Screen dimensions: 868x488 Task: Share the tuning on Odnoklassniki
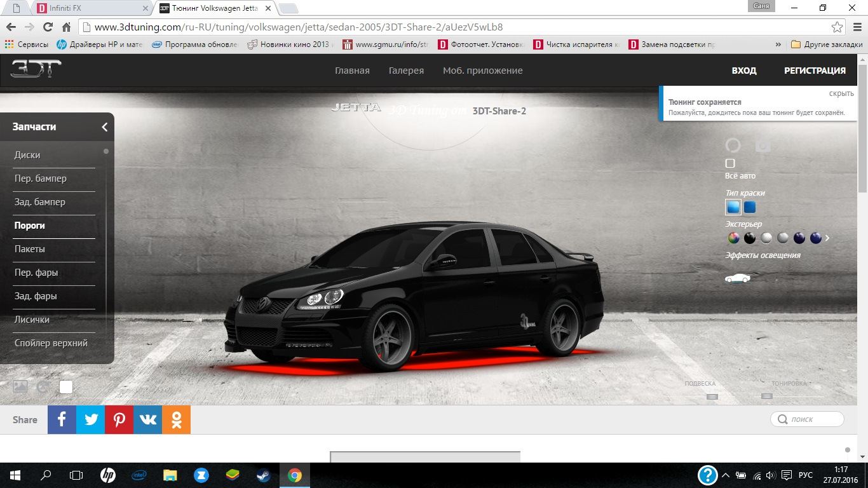(176, 419)
